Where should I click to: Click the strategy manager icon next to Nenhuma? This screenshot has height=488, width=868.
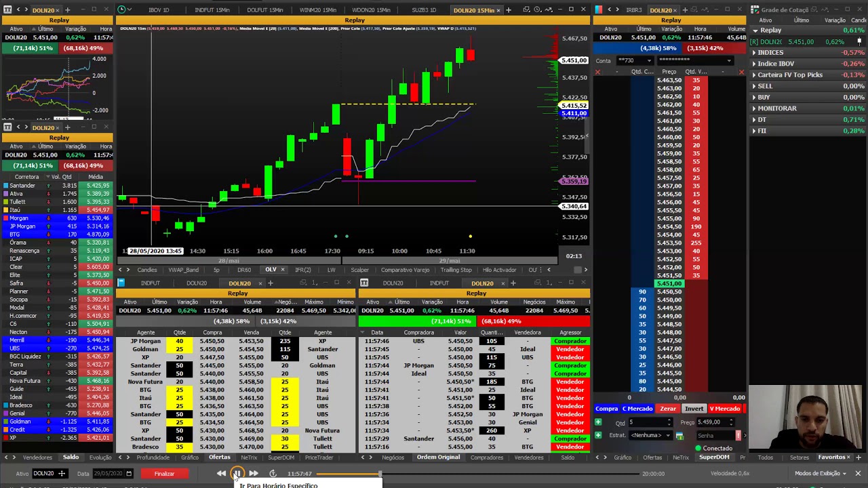point(679,435)
